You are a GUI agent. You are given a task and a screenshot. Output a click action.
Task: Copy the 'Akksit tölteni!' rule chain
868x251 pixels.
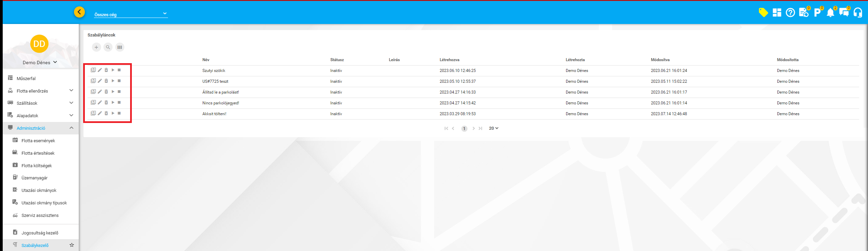[93, 114]
